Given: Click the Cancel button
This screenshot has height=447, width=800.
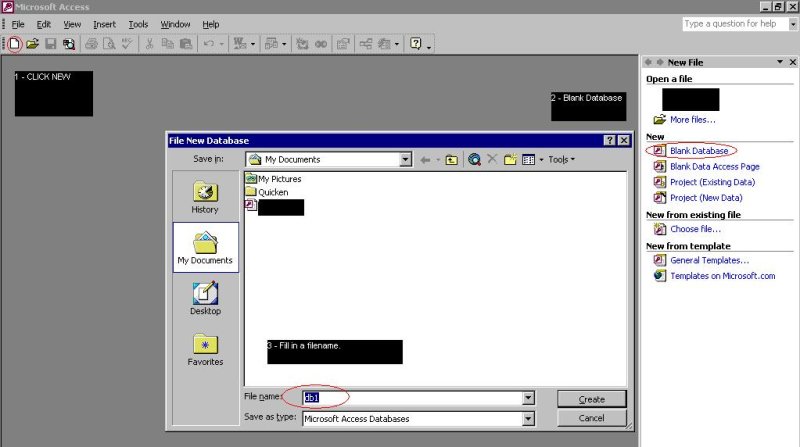Looking at the screenshot, I should pos(591,418).
